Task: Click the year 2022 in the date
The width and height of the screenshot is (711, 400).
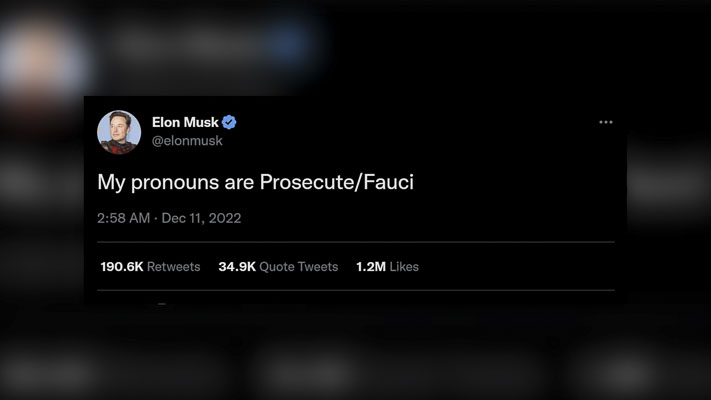Action: coord(224,217)
